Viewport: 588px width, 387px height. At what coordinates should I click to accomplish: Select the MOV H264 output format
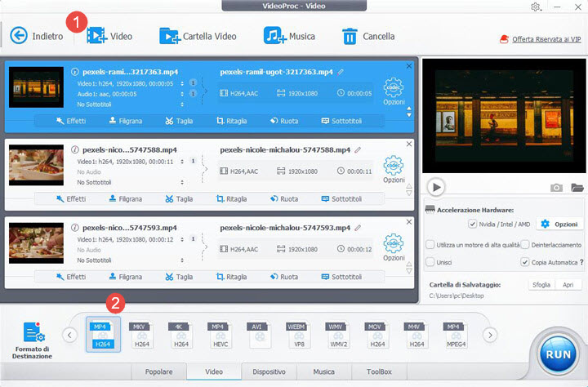coord(377,335)
